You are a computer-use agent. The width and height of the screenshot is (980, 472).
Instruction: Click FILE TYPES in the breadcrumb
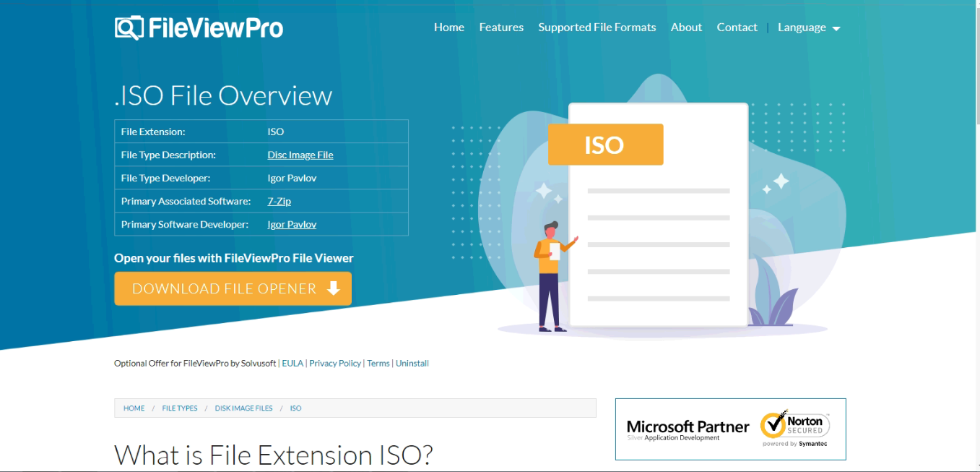[x=180, y=408]
